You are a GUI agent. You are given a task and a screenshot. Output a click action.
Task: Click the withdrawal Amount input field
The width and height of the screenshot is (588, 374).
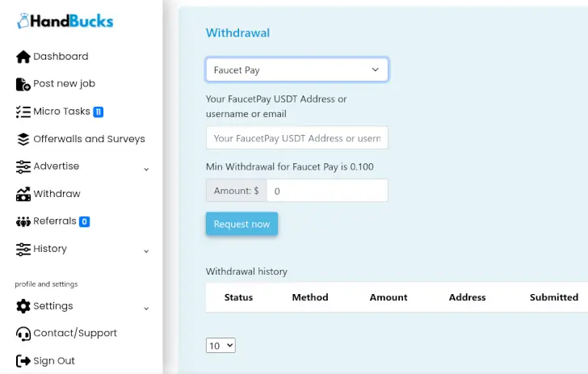(x=326, y=191)
